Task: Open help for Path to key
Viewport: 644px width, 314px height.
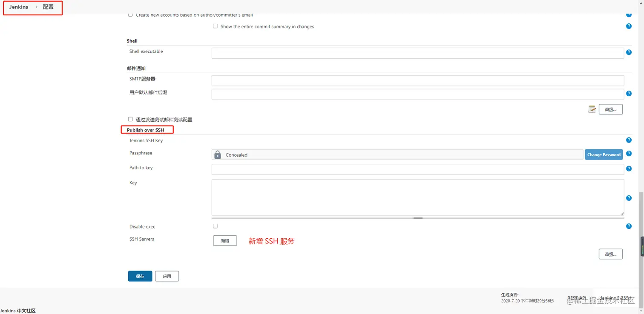Action: click(x=629, y=169)
